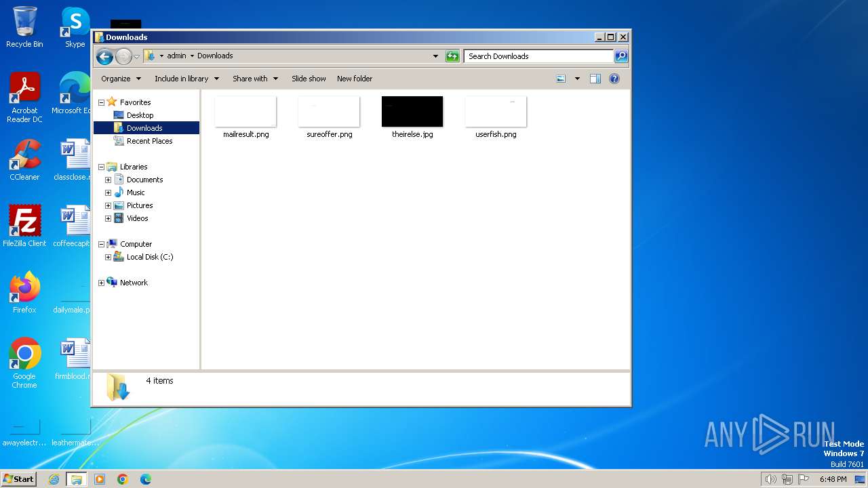
Task: Open the Include in library menu
Action: 186,79
